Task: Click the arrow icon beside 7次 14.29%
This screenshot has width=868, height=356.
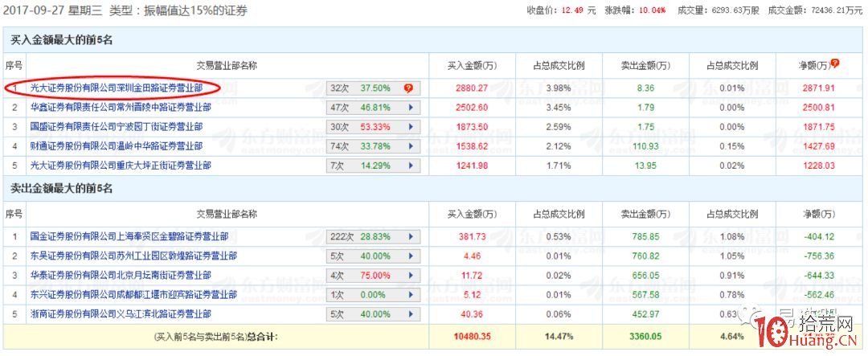Action: click(411, 166)
